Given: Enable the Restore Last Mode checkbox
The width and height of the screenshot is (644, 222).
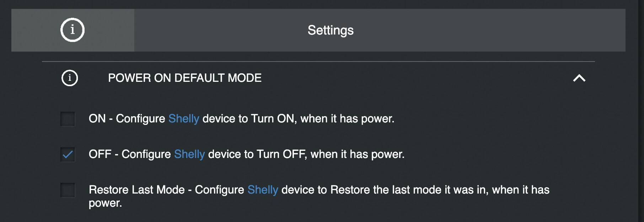Looking at the screenshot, I should point(68,190).
